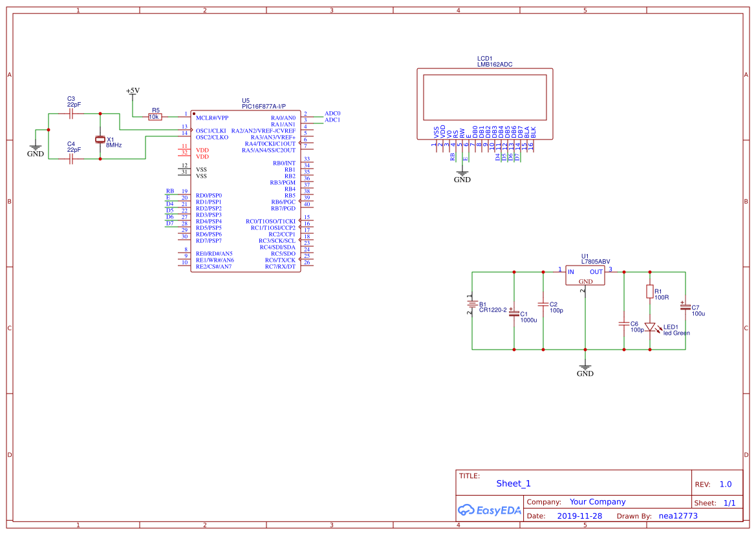Image resolution: width=756 pixels, height=535 pixels.
Task: Click the OUT pin label on U1
Action: pyautogui.click(x=596, y=272)
